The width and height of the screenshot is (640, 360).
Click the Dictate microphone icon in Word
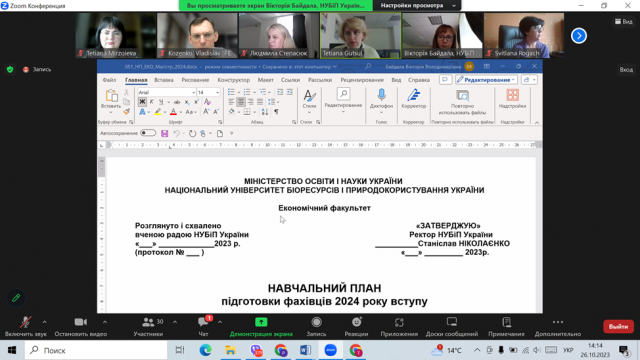pos(381,96)
